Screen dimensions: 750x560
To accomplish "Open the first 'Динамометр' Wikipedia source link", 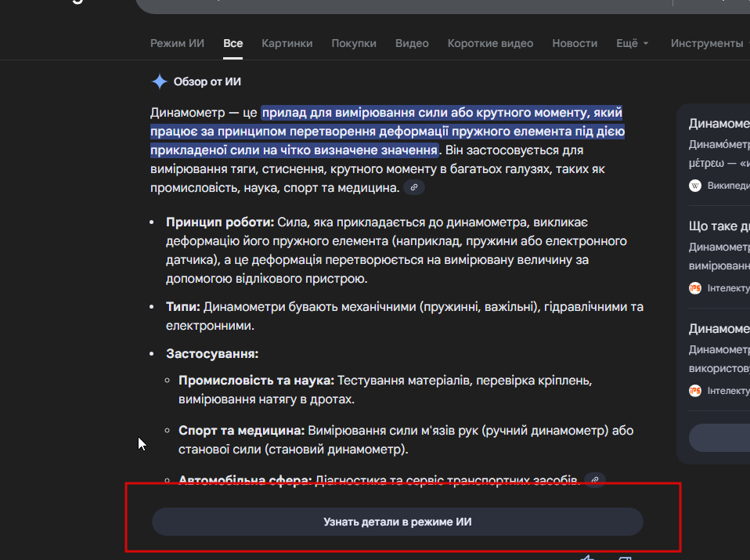I will (719, 124).
